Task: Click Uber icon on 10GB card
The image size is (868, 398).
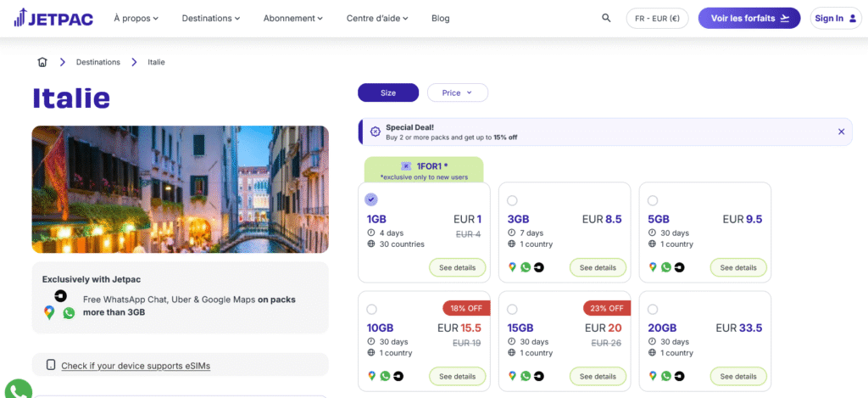Action: 398,376
